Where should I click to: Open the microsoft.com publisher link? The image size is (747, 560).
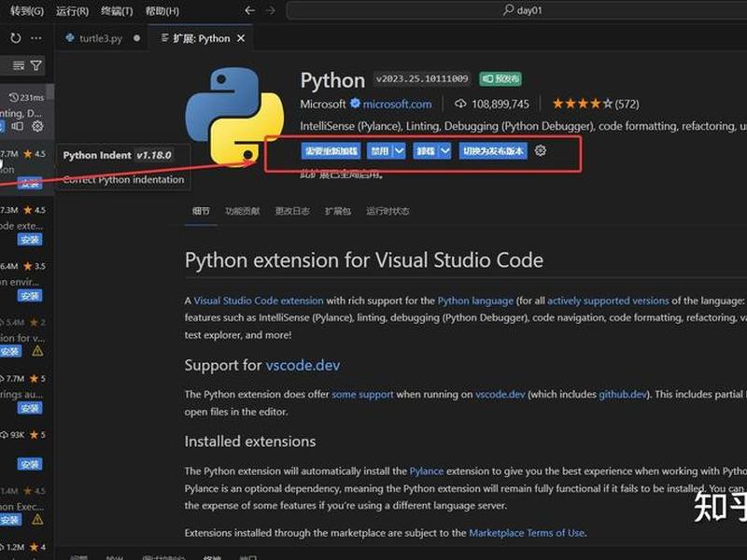point(398,104)
